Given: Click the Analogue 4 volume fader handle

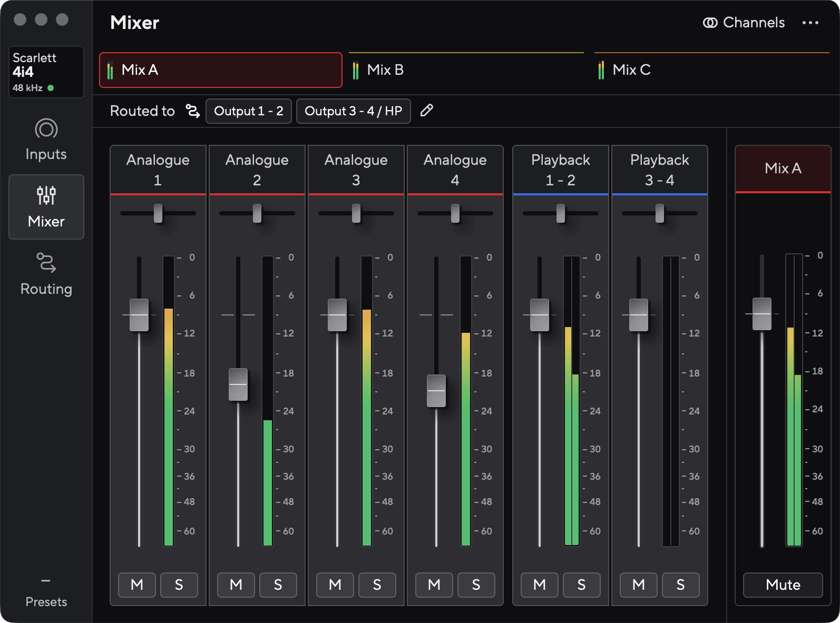Looking at the screenshot, I should (x=436, y=391).
